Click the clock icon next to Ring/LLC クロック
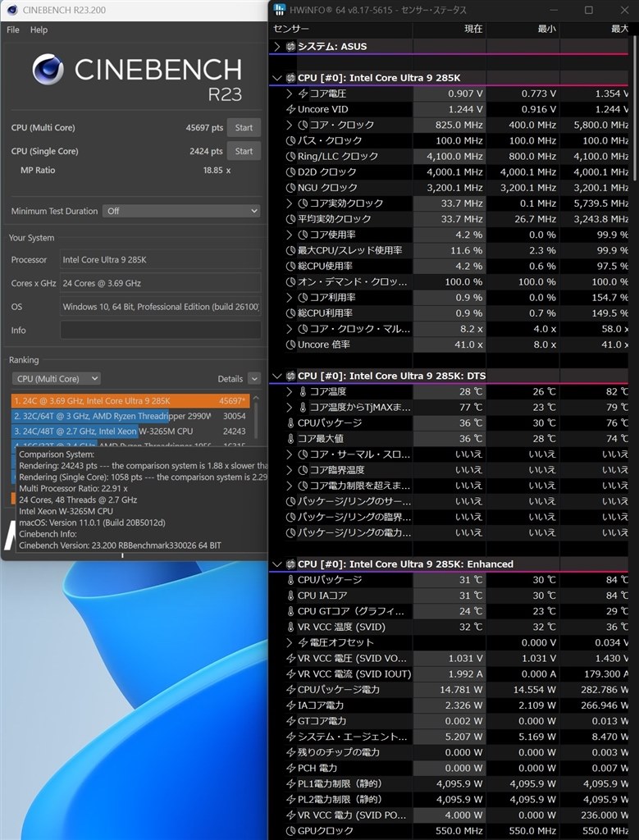This screenshot has height=840, width=639. [291, 156]
